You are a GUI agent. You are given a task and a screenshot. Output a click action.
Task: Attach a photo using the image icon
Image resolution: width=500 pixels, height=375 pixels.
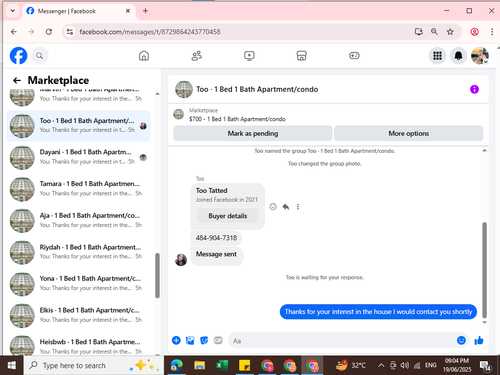tap(190, 340)
